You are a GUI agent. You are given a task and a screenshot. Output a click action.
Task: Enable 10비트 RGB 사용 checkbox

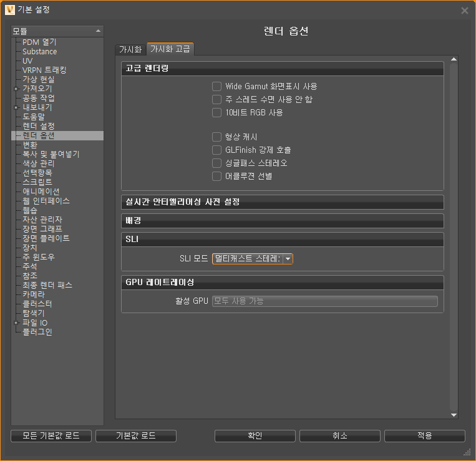pyautogui.click(x=216, y=112)
